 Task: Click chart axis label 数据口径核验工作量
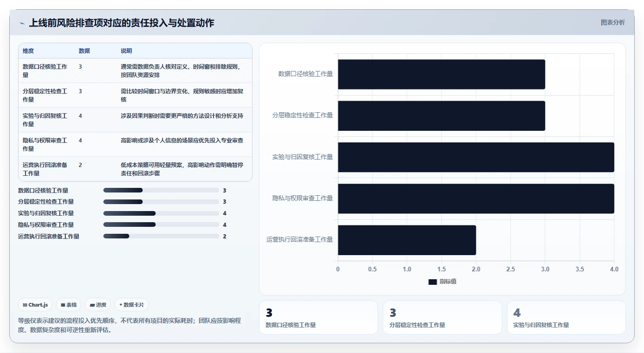coord(305,74)
